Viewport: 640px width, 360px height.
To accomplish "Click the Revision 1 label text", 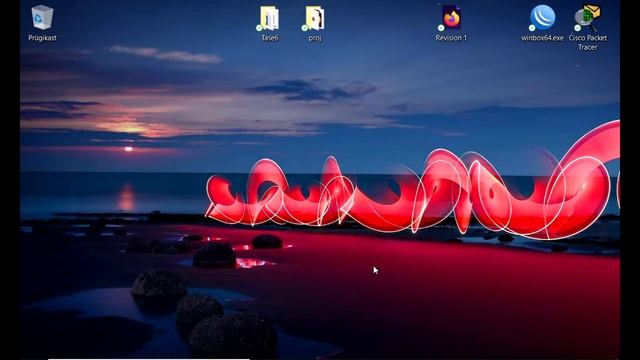I will tap(451, 38).
